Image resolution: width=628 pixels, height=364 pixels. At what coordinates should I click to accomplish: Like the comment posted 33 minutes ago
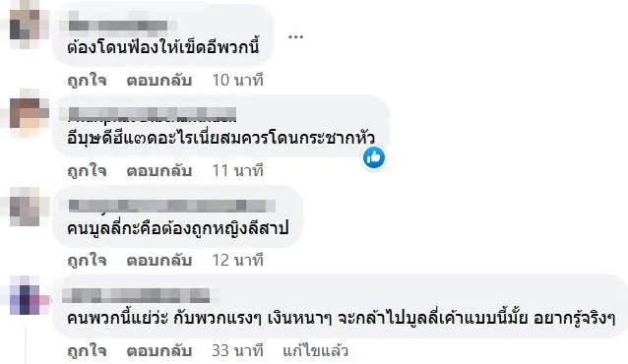(87, 351)
